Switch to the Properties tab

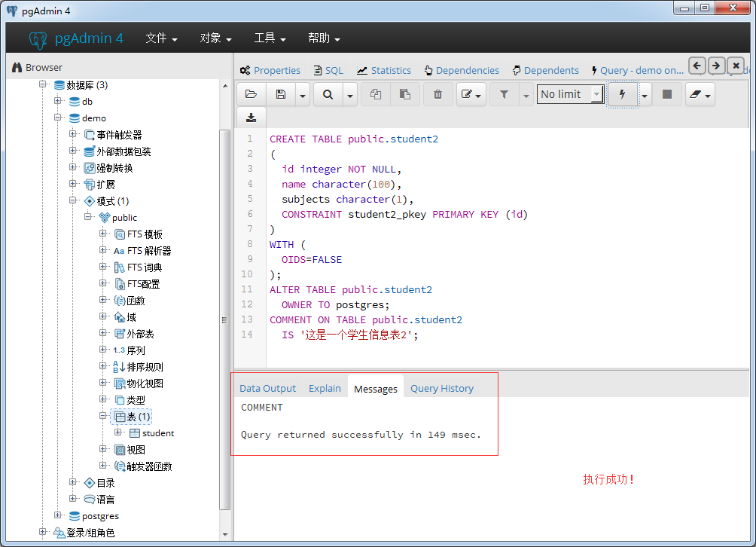pyautogui.click(x=270, y=70)
